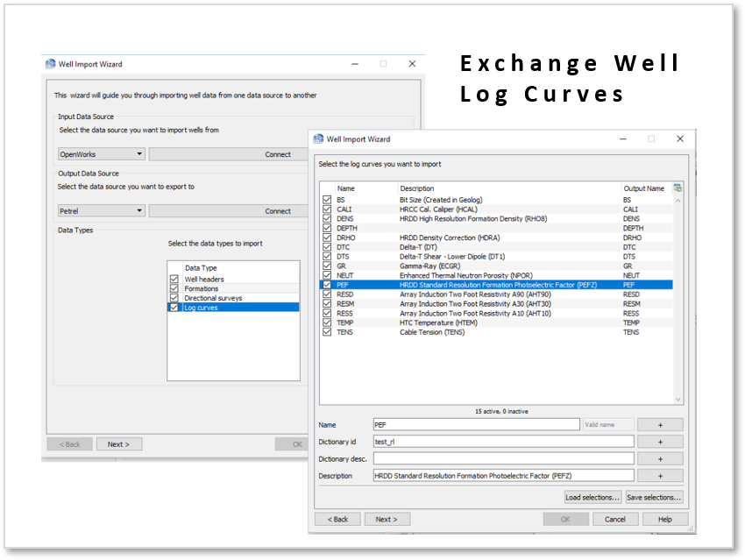Click Load selections button

click(592, 497)
